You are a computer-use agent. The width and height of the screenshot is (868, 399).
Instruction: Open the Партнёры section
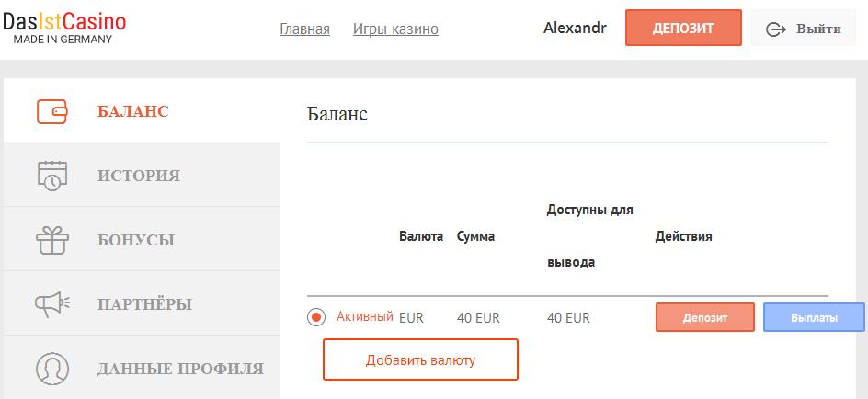[x=144, y=304]
